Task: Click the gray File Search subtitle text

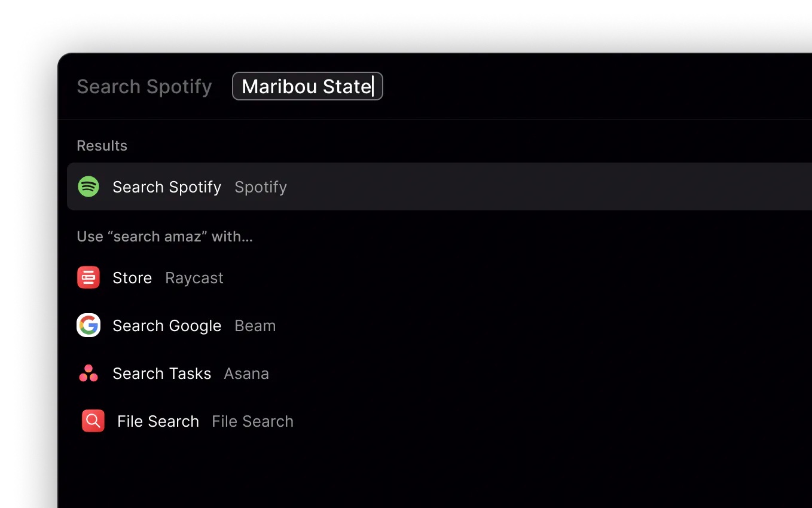Action: [x=252, y=421]
